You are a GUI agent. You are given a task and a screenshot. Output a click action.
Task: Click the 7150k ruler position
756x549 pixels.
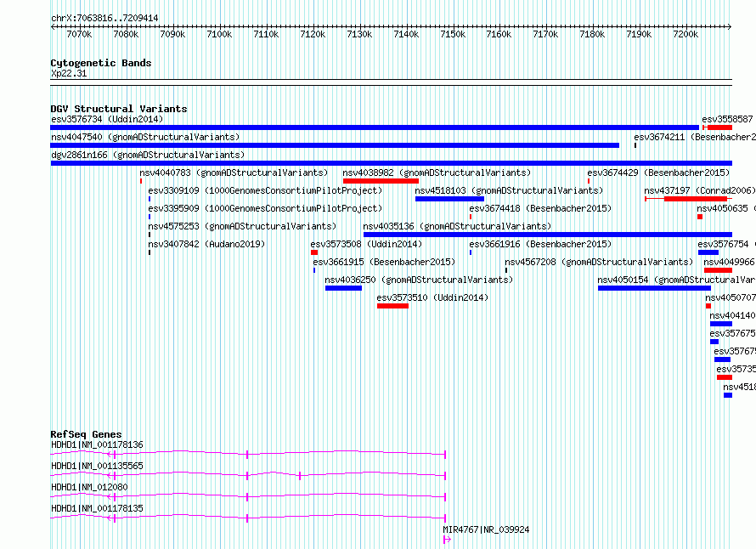[x=453, y=34]
